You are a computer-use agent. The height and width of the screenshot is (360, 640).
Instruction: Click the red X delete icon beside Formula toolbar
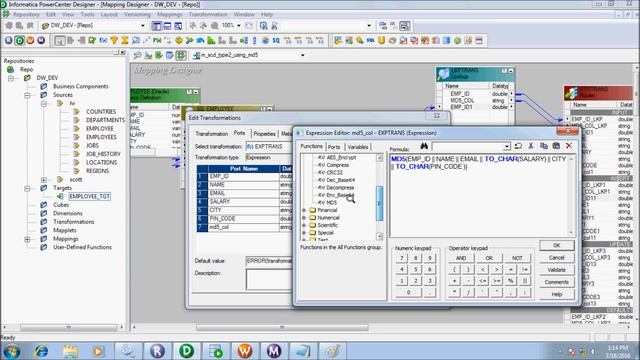coord(569,146)
